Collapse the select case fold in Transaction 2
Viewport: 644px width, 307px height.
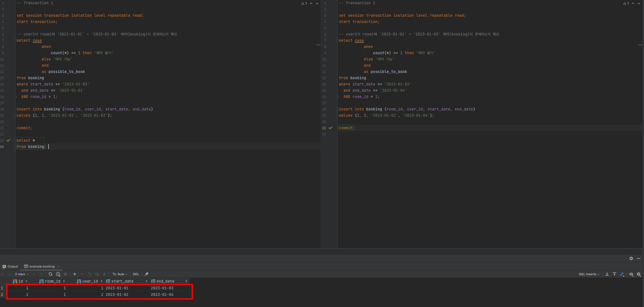click(337, 41)
